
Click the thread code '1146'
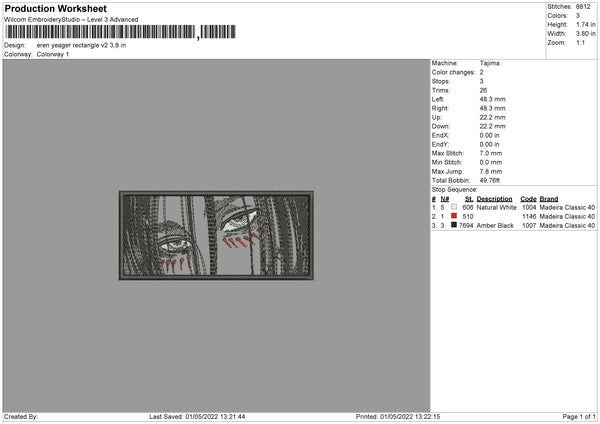pyautogui.click(x=529, y=217)
